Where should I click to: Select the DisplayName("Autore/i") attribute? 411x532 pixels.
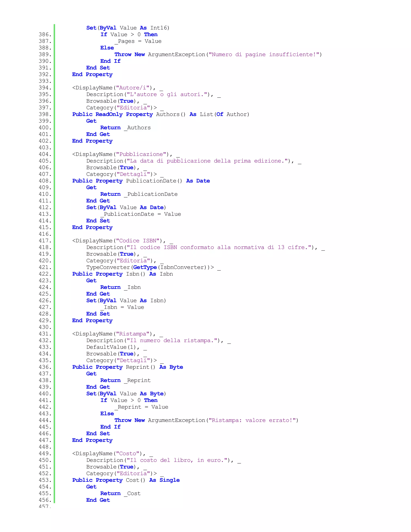click(x=114, y=88)
